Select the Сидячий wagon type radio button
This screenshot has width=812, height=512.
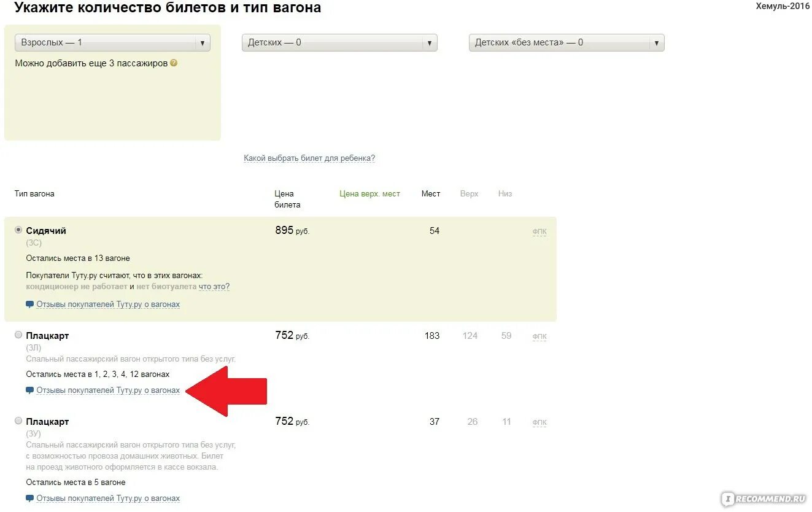point(18,230)
